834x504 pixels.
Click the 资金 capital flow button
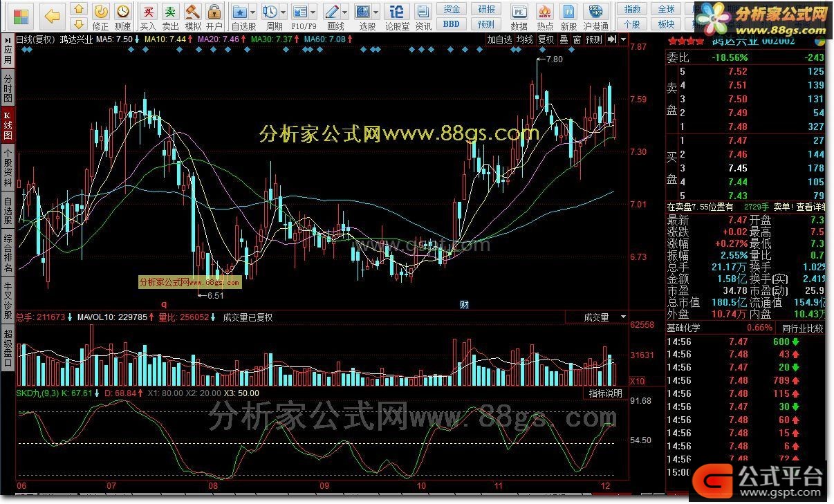pyautogui.click(x=451, y=9)
